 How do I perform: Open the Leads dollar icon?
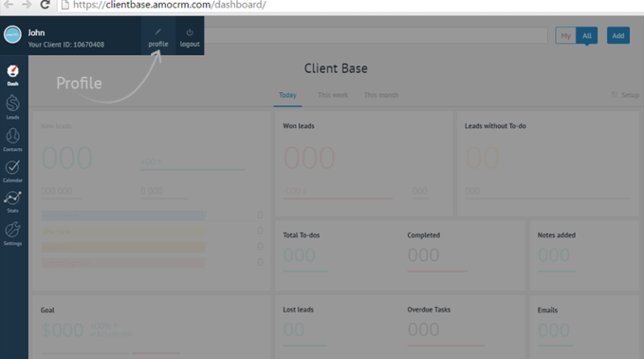point(12,107)
